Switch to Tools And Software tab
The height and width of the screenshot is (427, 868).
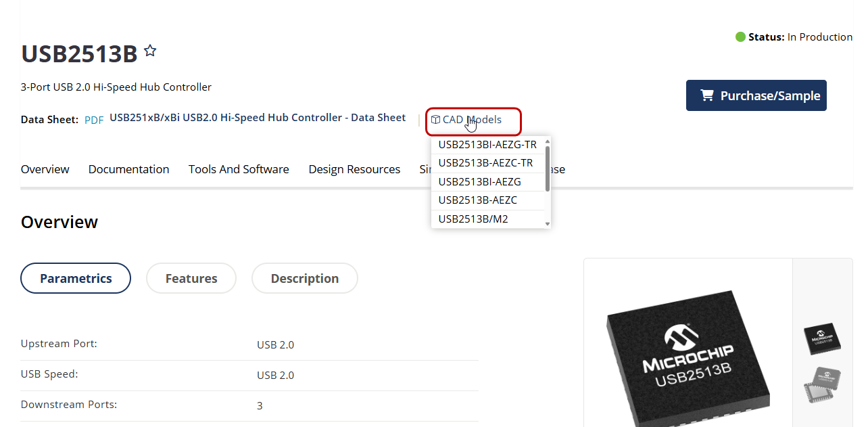(239, 169)
